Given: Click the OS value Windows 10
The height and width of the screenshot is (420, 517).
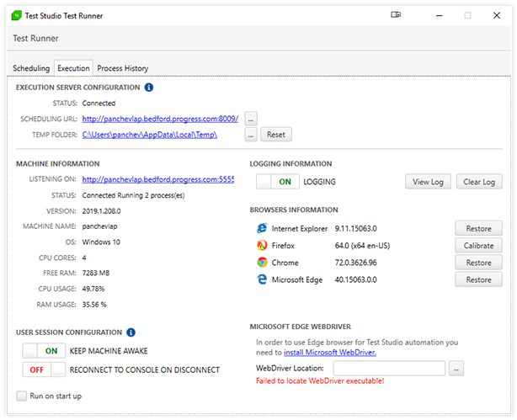Looking at the screenshot, I should 101,242.
